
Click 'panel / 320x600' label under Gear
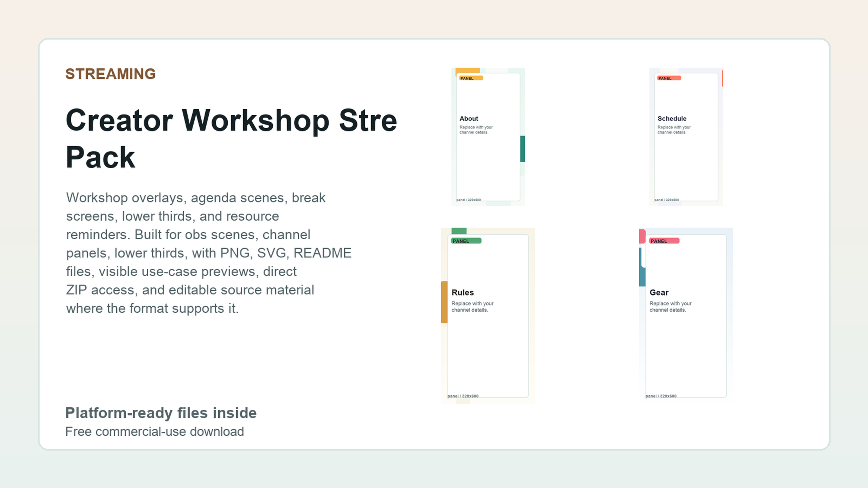pyautogui.click(x=661, y=396)
